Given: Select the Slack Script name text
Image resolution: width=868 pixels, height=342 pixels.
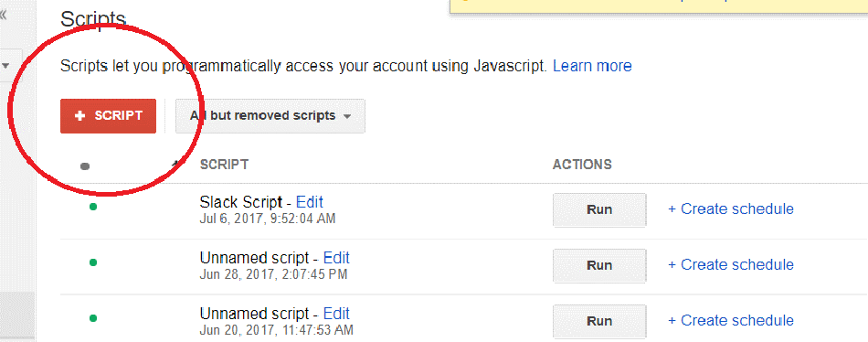Looking at the screenshot, I should point(241,202).
